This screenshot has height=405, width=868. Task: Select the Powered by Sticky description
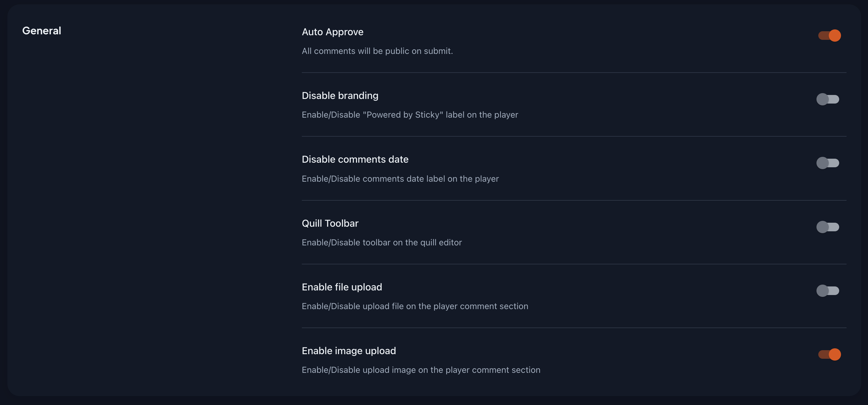tap(410, 115)
